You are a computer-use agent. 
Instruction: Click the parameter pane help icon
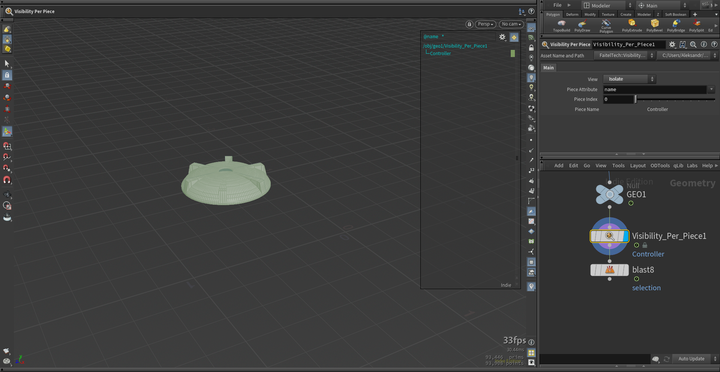click(x=714, y=45)
